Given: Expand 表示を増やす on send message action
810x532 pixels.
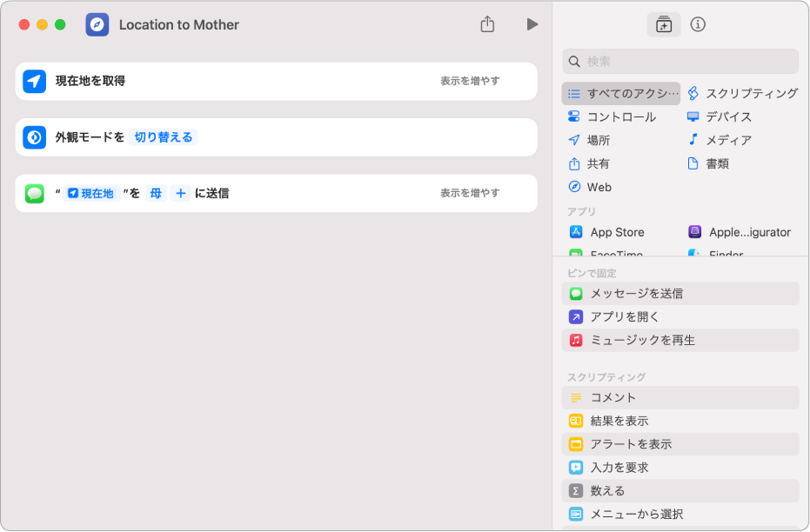Looking at the screenshot, I should pyautogui.click(x=470, y=193).
